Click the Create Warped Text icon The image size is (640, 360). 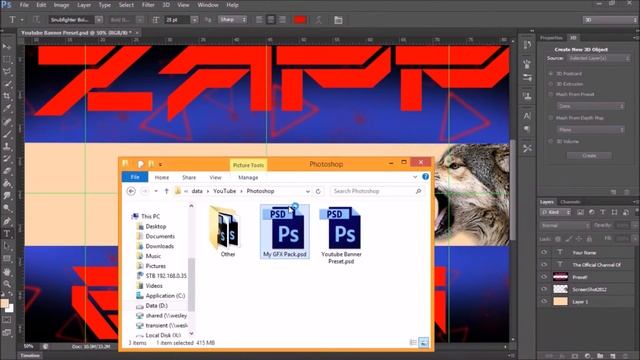point(318,20)
